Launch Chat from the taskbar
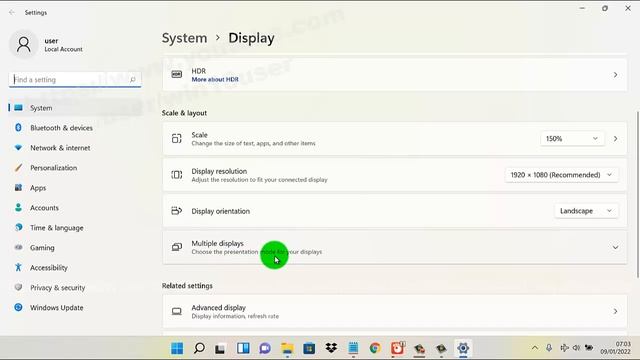640x360 pixels. pos(265,348)
